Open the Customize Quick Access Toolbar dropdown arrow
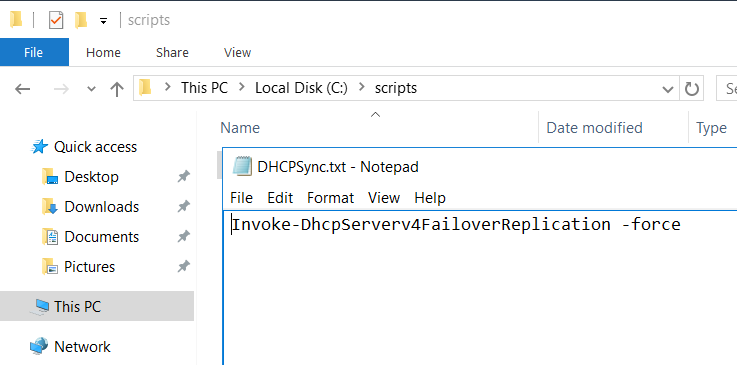The image size is (737, 365). [103, 21]
